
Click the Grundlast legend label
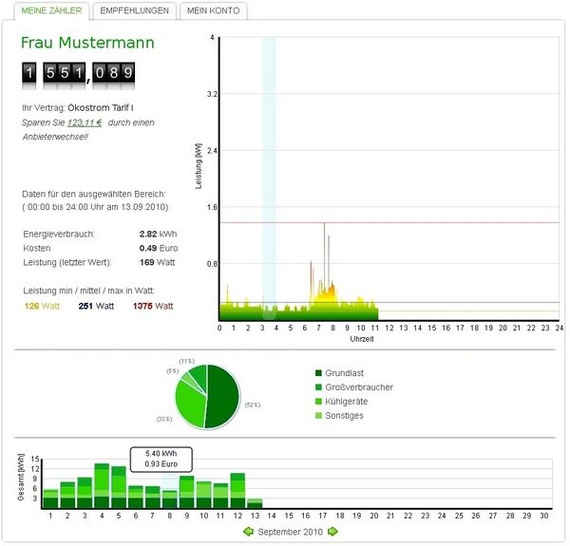(x=344, y=373)
